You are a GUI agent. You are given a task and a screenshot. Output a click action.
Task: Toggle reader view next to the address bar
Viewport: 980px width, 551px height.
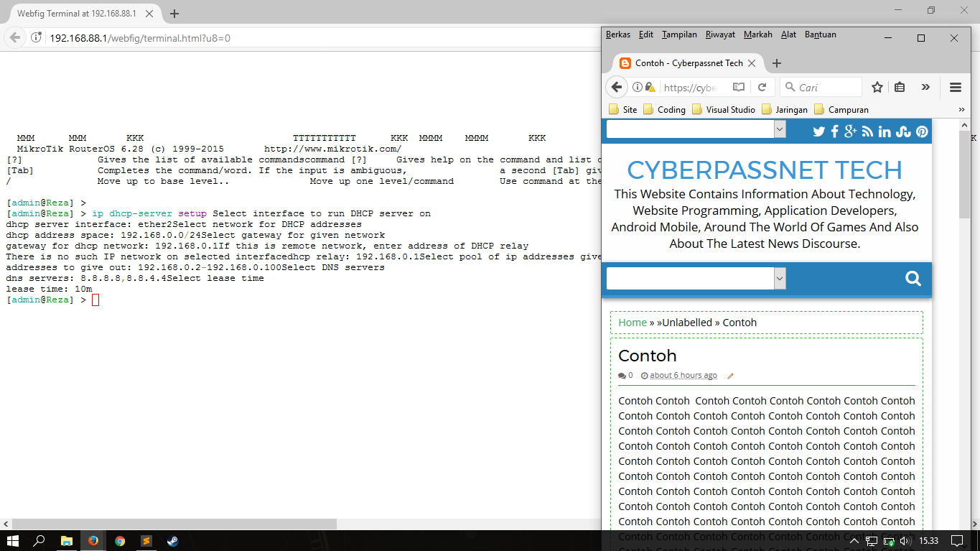pyautogui.click(x=739, y=86)
